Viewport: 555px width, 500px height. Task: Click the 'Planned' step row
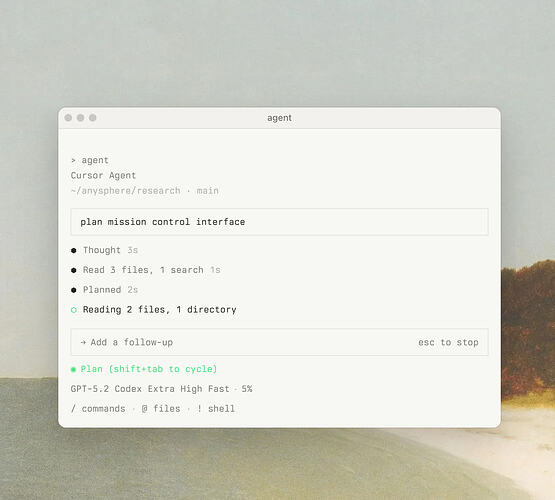104,290
